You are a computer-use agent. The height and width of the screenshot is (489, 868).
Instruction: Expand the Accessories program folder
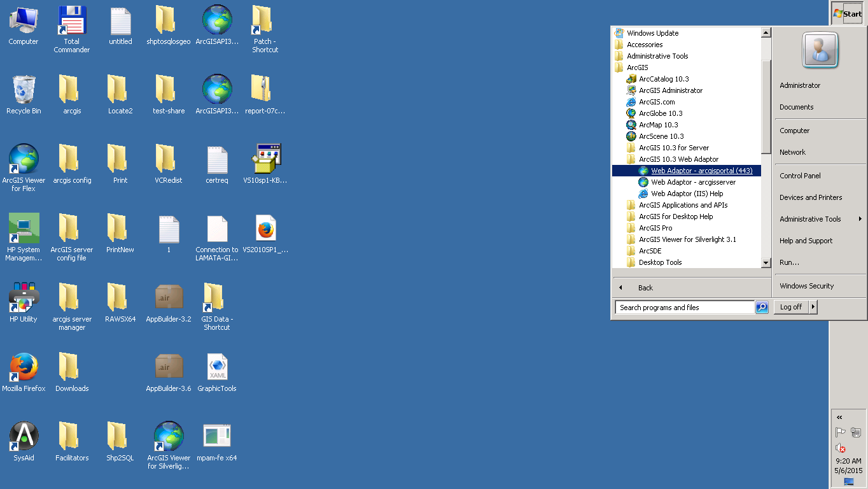(645, 45)
